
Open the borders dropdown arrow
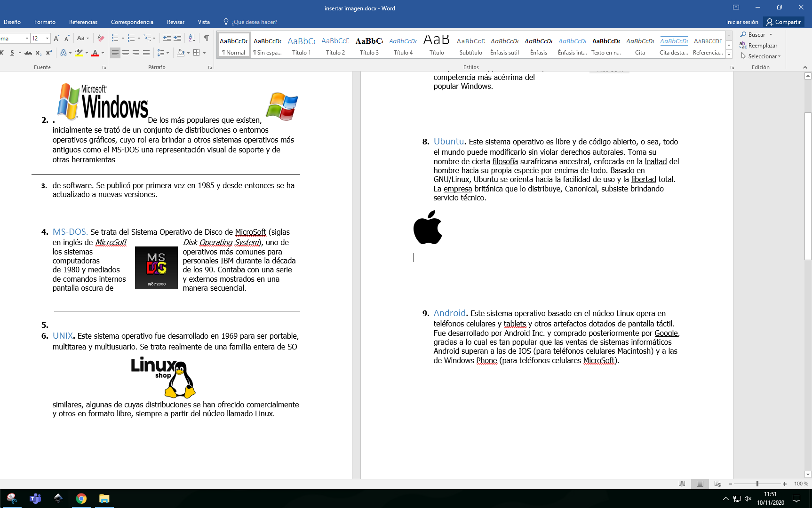coord(205,53)
